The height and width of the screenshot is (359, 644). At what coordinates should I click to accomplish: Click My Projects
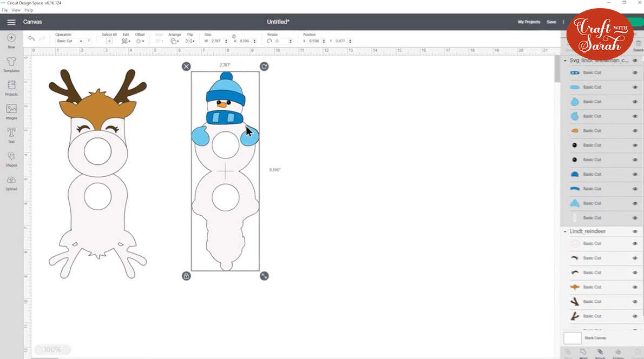529,22
